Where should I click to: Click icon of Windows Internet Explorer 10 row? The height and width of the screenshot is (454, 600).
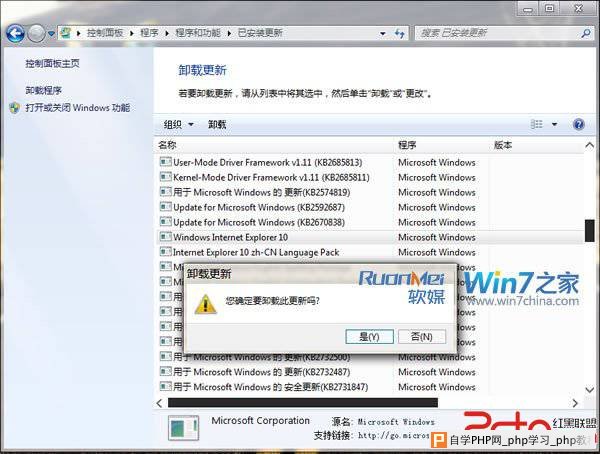coord(165,237)
